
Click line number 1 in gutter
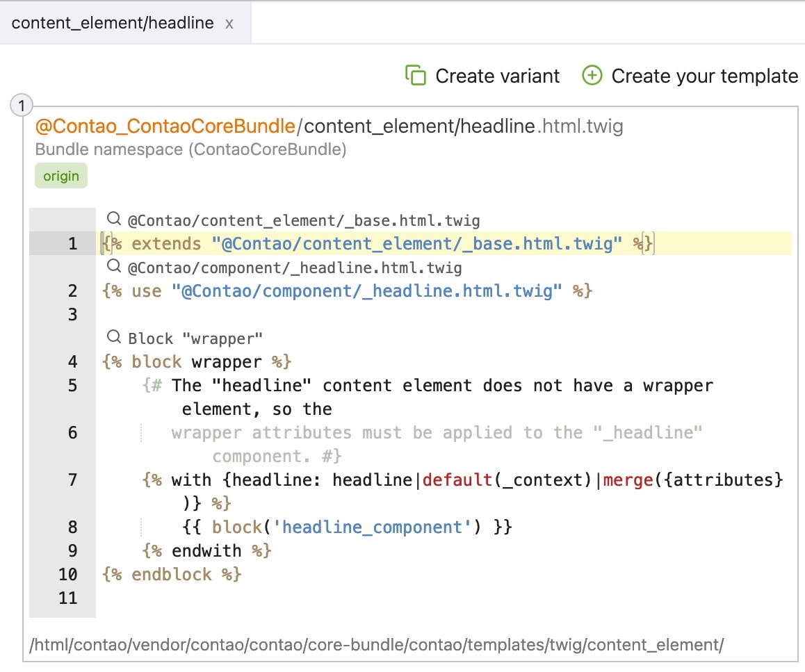pyautogui.click(x=72, y=243)
